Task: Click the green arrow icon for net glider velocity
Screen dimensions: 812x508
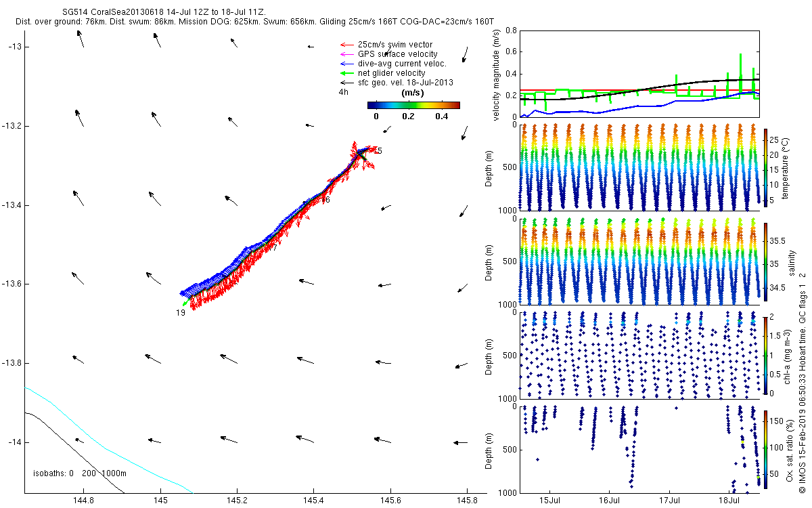Action: [346, 73]
